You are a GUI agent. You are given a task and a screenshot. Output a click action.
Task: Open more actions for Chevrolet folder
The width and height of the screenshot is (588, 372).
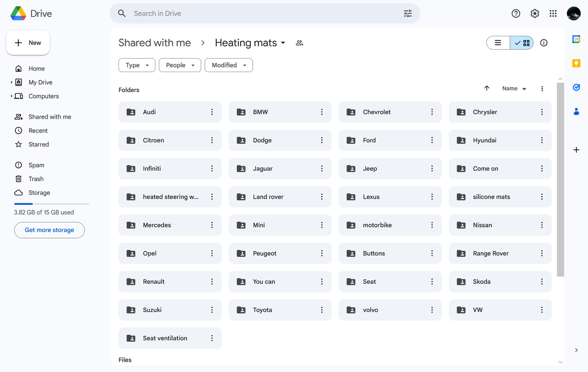pos(432,112)
